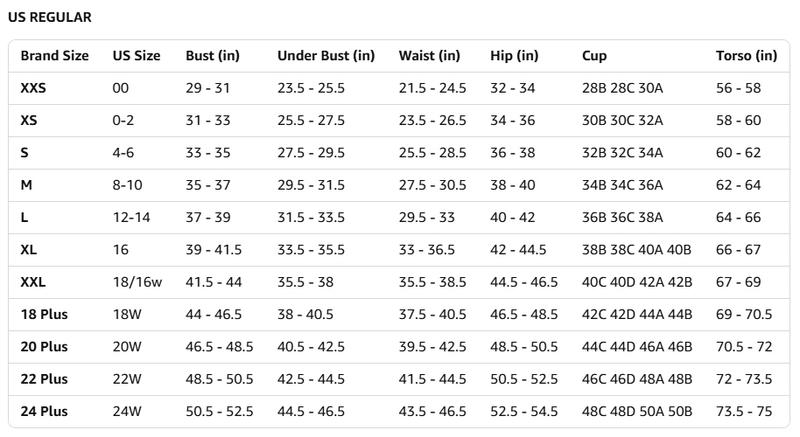Select the Bust (in) column header
The width and height of the screenshot is (800, 437).
pyautogui.click(x=212, y=56)
